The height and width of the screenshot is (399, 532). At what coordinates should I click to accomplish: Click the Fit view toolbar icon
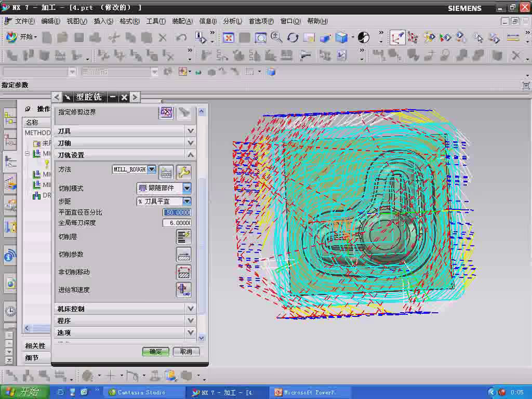point(229,37)
